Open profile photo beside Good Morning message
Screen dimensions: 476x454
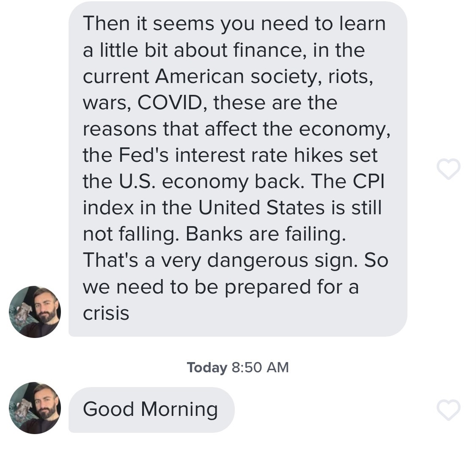pyautogui.click(x=35, y=408)
